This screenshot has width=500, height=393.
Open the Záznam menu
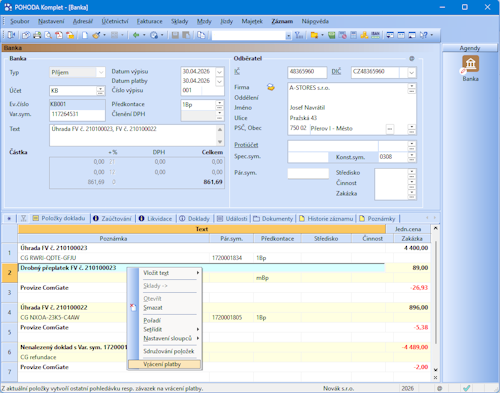282,21
